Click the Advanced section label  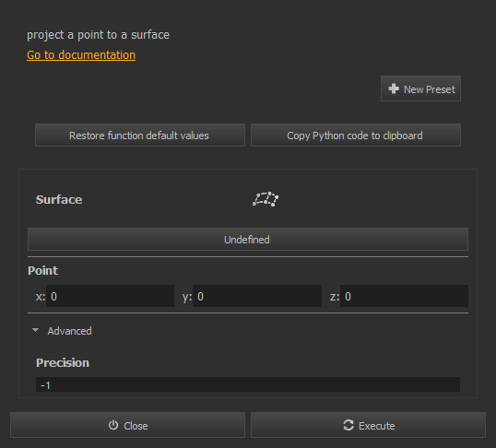tap(69, 331)
